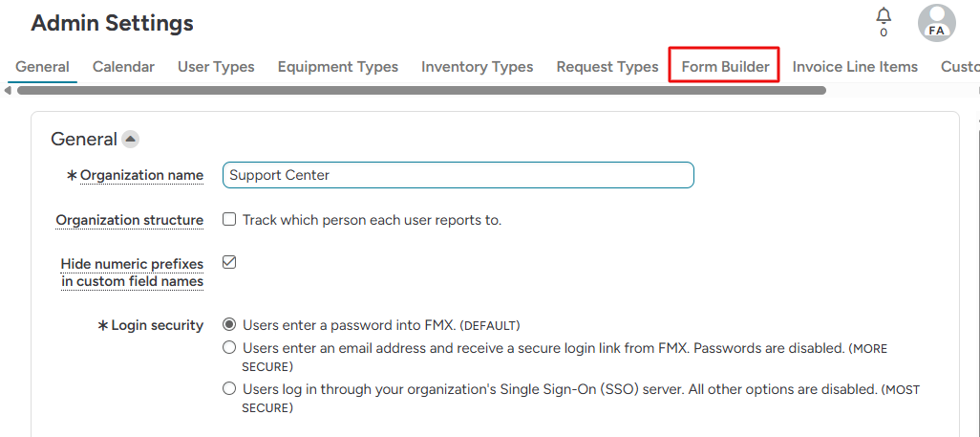Open the notifications bell icon

pos(884,16)
